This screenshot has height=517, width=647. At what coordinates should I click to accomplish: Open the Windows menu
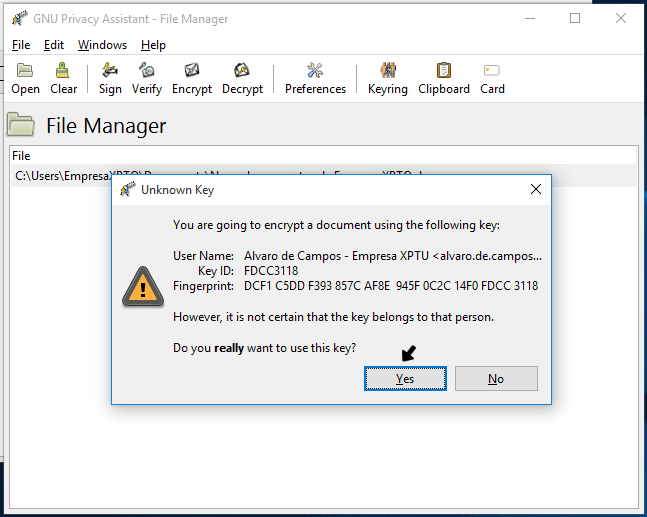[102, 45]
